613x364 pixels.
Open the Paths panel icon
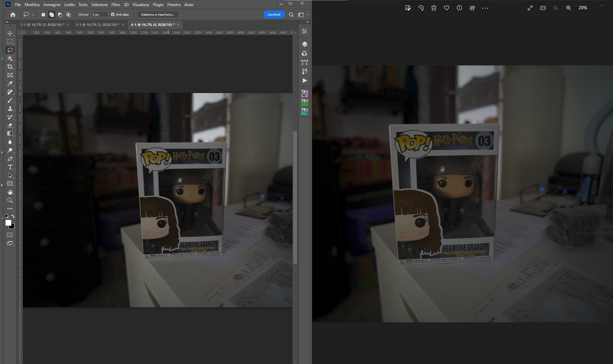click(x=305, y=62)
